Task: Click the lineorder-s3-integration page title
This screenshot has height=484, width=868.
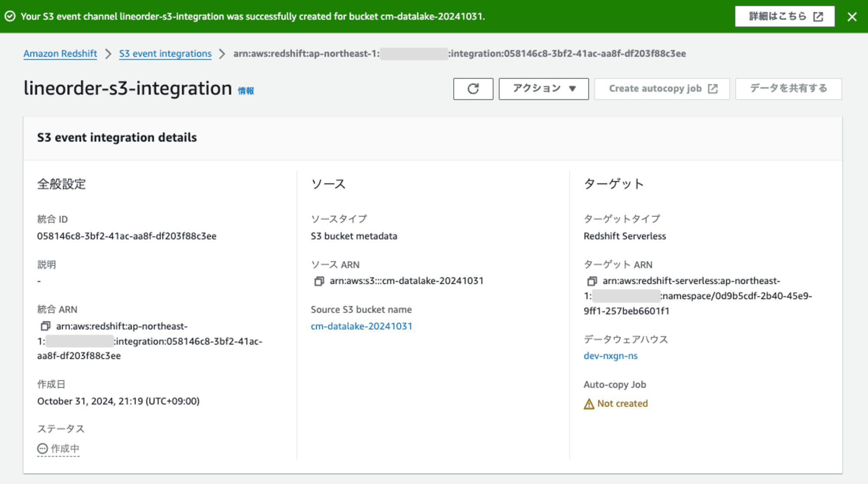Action: click(x=128, y=88)
